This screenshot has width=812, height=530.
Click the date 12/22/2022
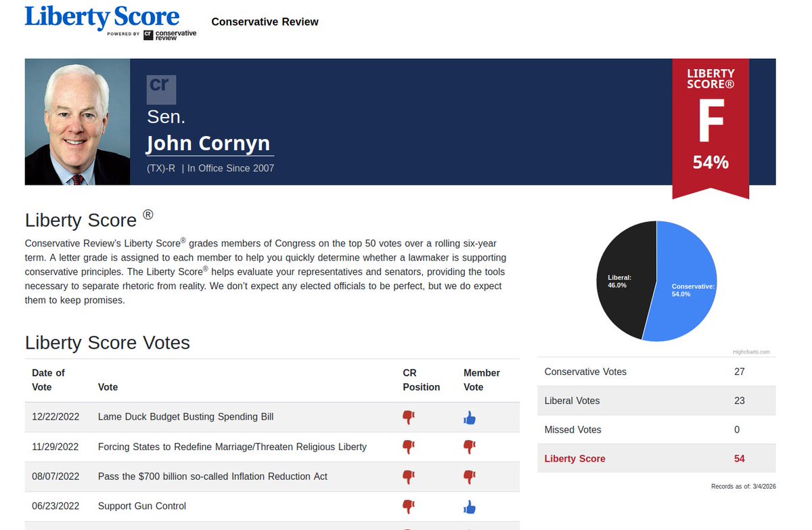(x=55, y=417)
